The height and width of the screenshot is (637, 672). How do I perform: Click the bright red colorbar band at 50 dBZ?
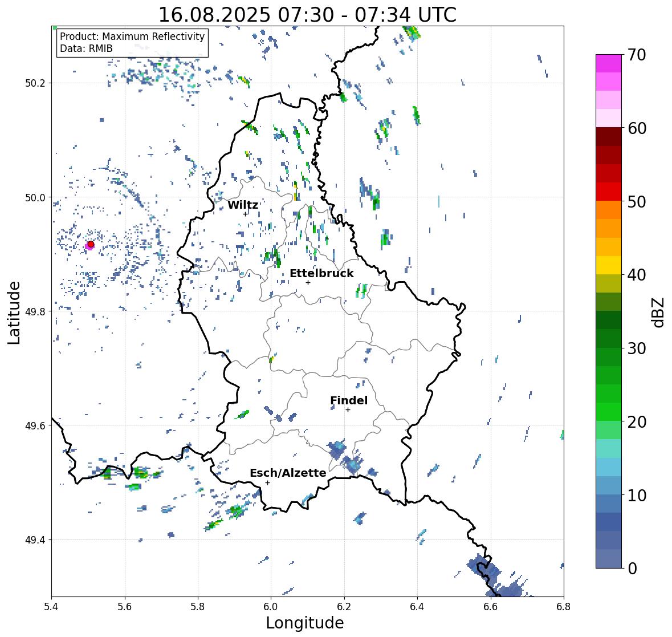pyautogui.click(x=609, y=192)
